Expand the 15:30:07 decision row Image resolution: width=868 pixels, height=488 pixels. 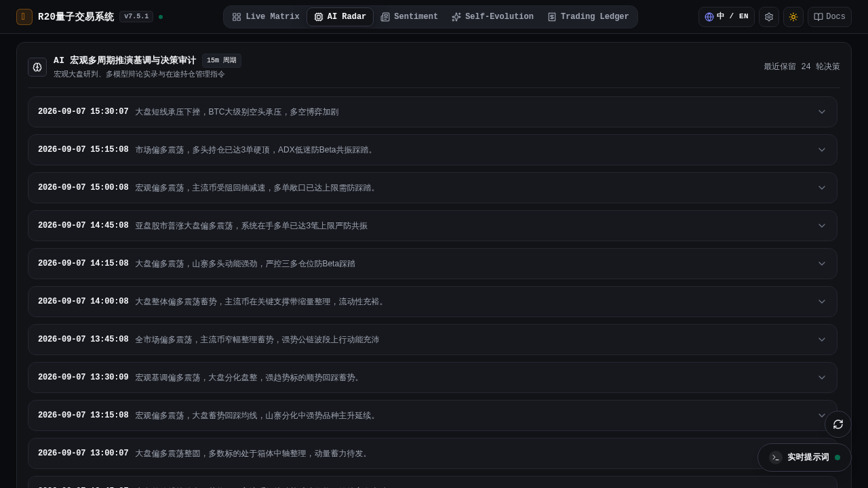pyautogui.click(x=433, y=112)
